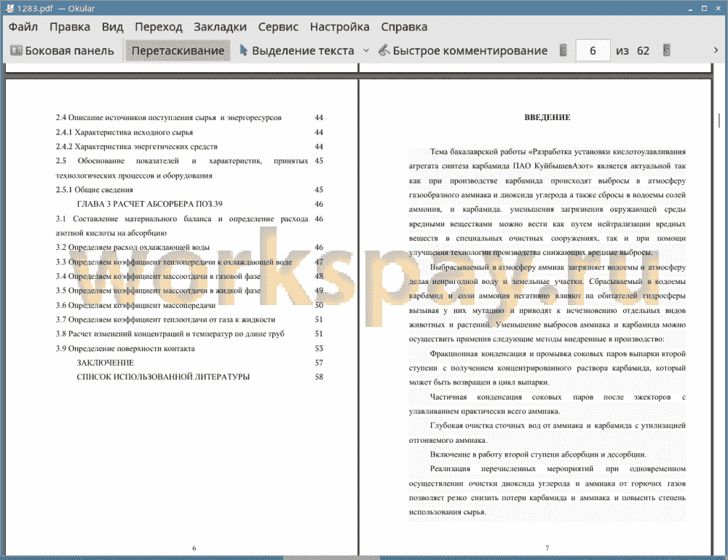Toggle the Боковая панель sidebar button

62,51
